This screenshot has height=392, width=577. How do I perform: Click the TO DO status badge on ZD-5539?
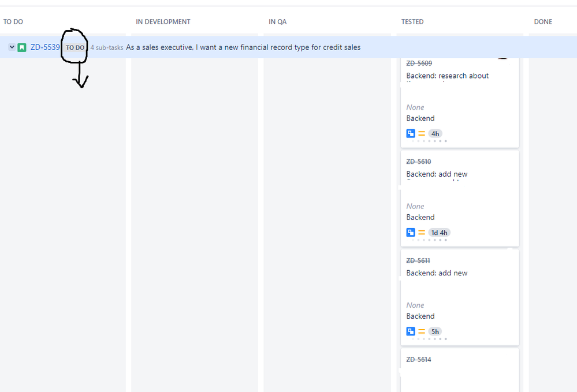[x=75, y=47]
